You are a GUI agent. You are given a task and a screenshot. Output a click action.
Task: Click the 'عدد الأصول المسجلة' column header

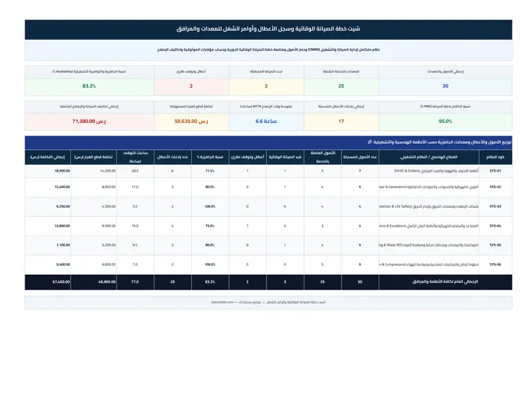pyautogui.click(x=360, y=157)
